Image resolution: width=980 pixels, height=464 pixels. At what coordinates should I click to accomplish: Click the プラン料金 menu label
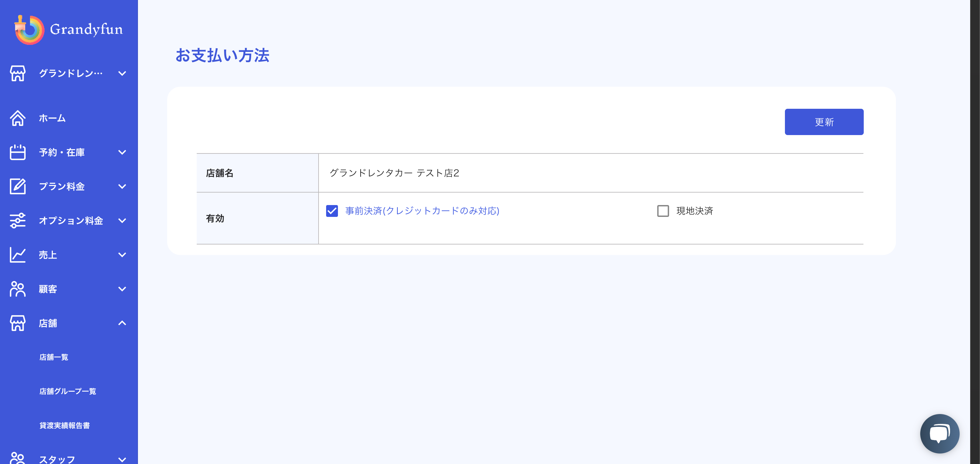(x=62, y=187)
